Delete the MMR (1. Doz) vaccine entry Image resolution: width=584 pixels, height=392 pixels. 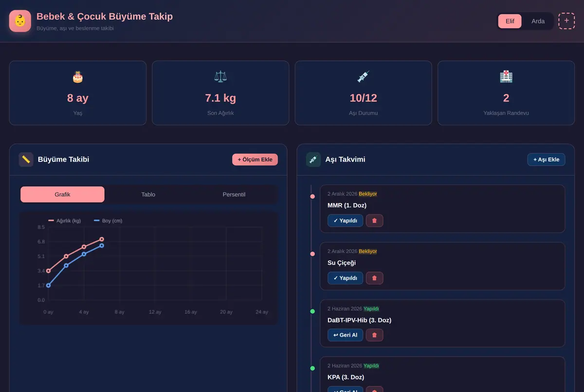pos(374,221)
